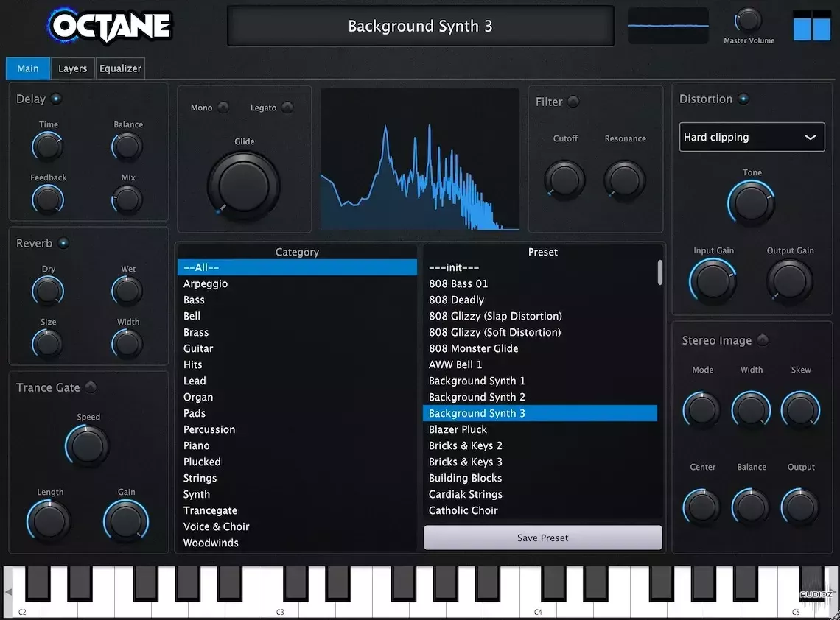Click the blue dual-panel icon at top right
This screenshot has height=620, width=840.
coord(811,26)
